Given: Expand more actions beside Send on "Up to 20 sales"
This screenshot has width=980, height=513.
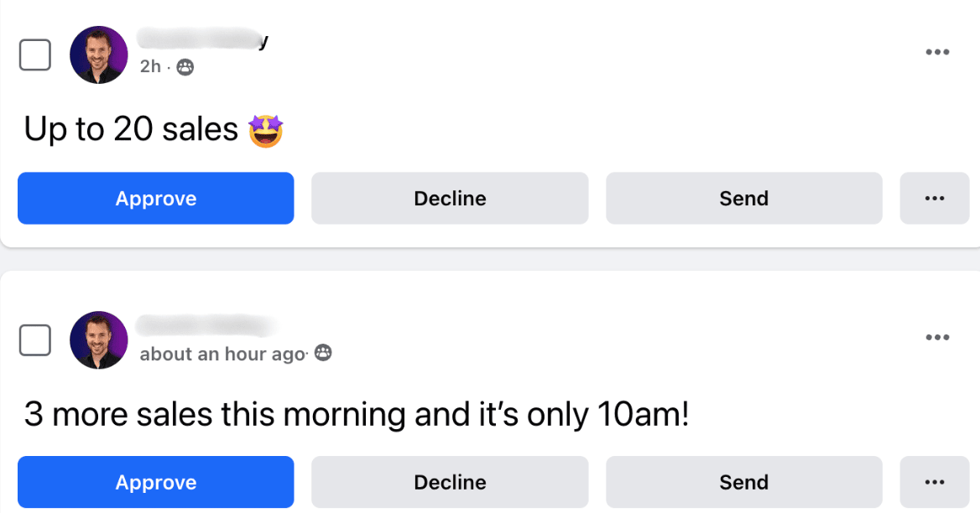Looking at the screenshot, I should click(x=935, y=198).
